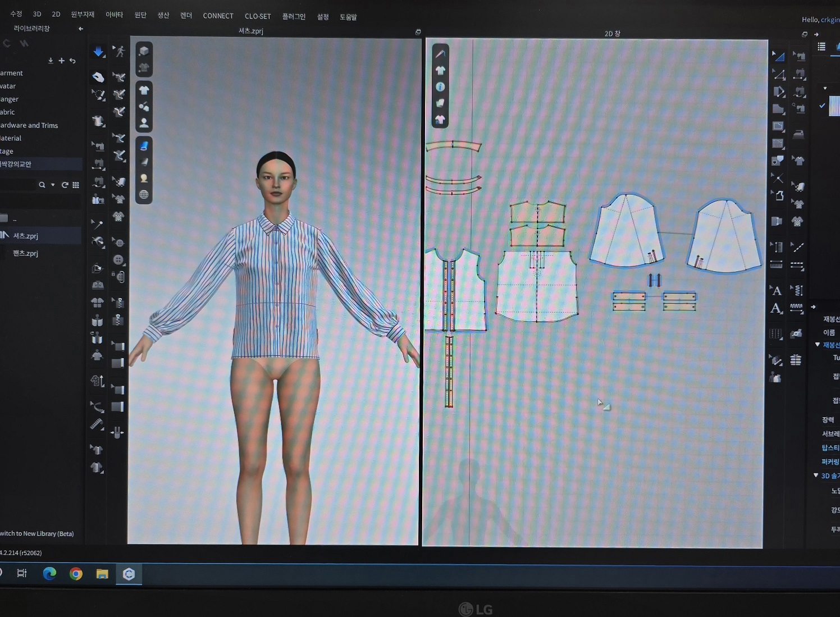Open the 아바타 menu

click(x=114, y=15)
